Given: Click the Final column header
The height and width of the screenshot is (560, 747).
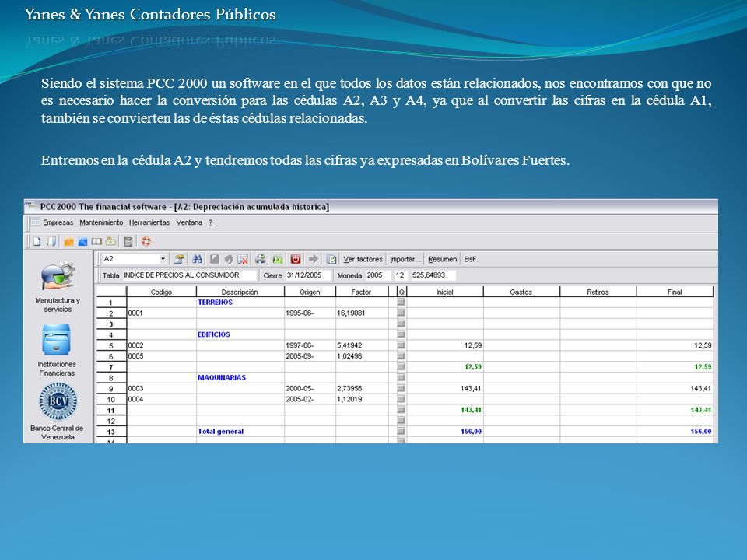Looking at the screenshot, I should point(675,292).
